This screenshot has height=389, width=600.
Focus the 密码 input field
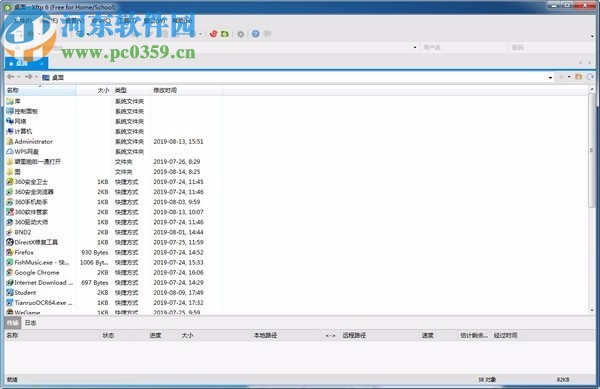point(551,47)
